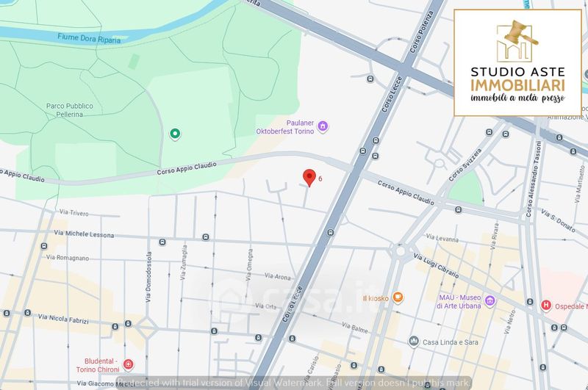The image size is (588, 390).
Task: Open the Casa Linda e Sara lodging icon
Action: pyautogui.click(x=414, y=342)
